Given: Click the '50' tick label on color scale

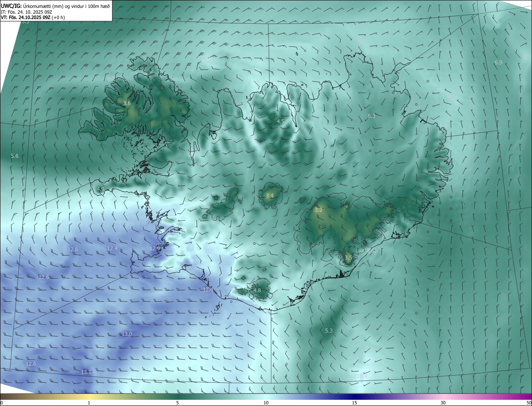Looking at the screenshot, I should pos(529,403).
